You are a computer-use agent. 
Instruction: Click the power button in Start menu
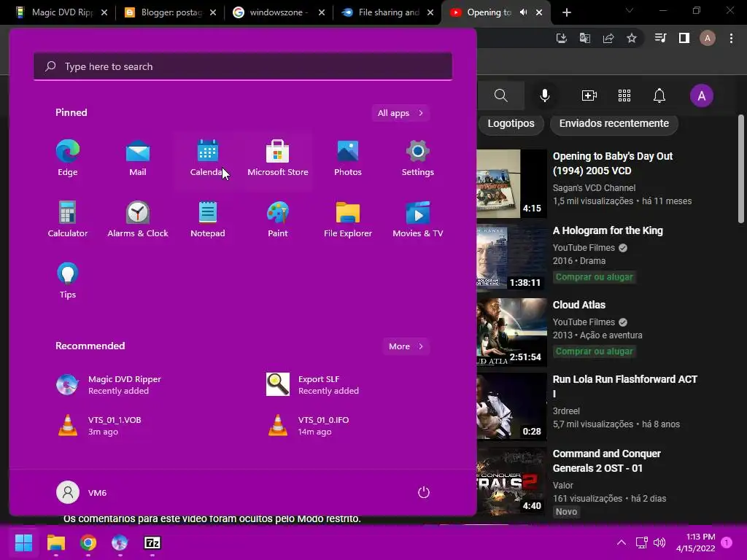(x=424, y=492)
